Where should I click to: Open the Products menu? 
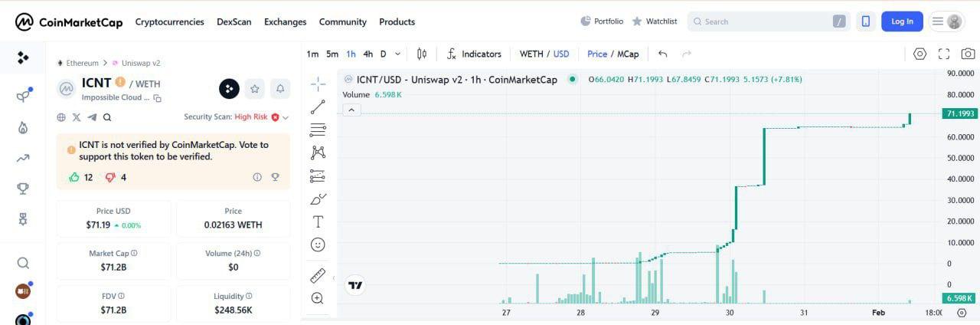[x=397, y=21]
